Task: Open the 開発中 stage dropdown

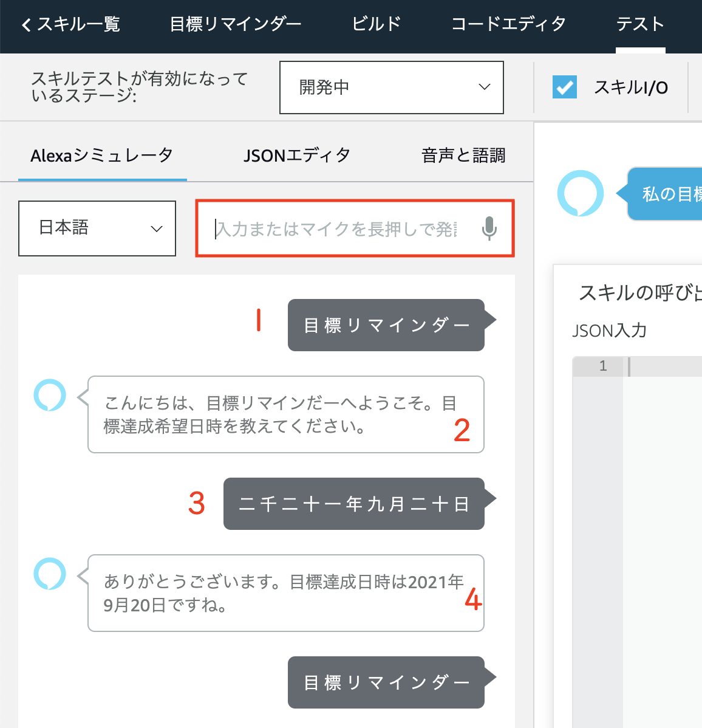Action: point(392,88)
